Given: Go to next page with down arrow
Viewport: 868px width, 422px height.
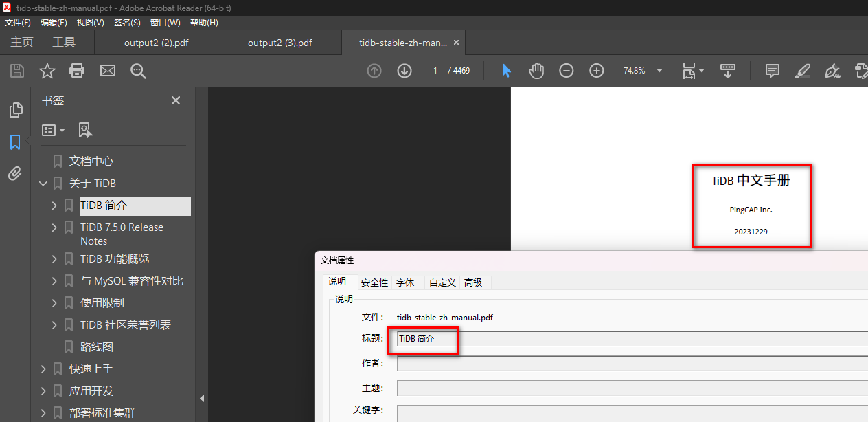Looking at the screenshot, I should click(x=404, y=71).
